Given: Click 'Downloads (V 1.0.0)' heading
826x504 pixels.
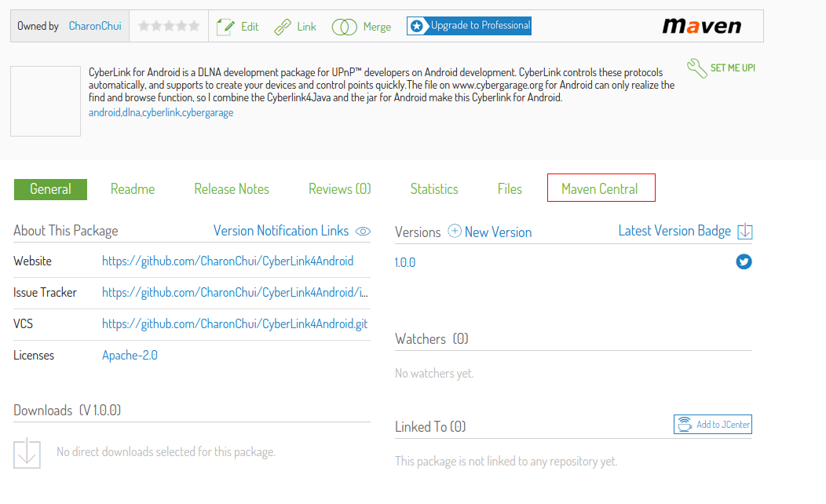Looking at the screenshot, I should (67, 411).
